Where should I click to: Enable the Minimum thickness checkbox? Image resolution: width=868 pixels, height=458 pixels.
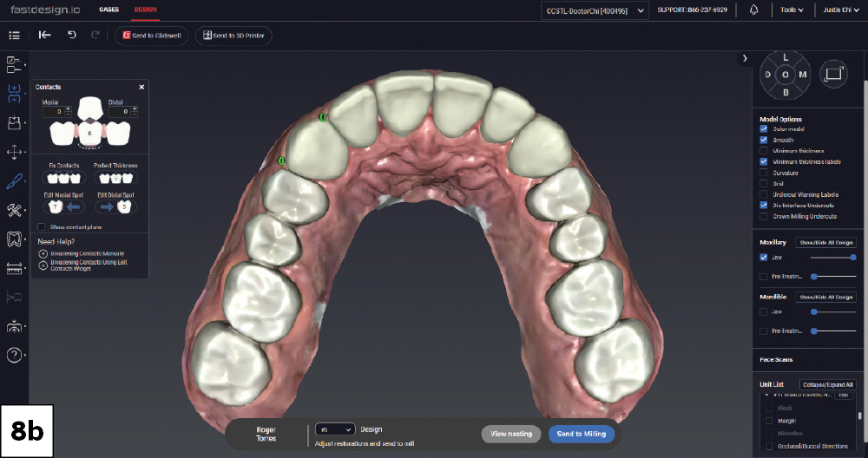coord(763,150)
